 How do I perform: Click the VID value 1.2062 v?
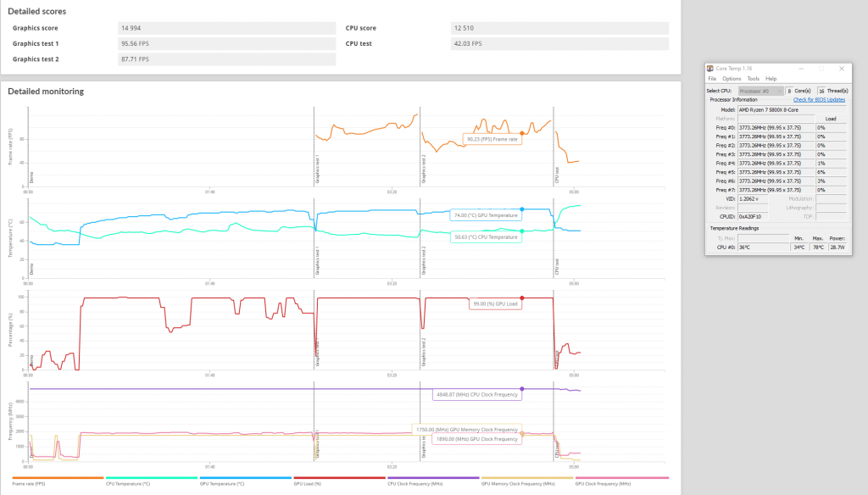(753, 199)
